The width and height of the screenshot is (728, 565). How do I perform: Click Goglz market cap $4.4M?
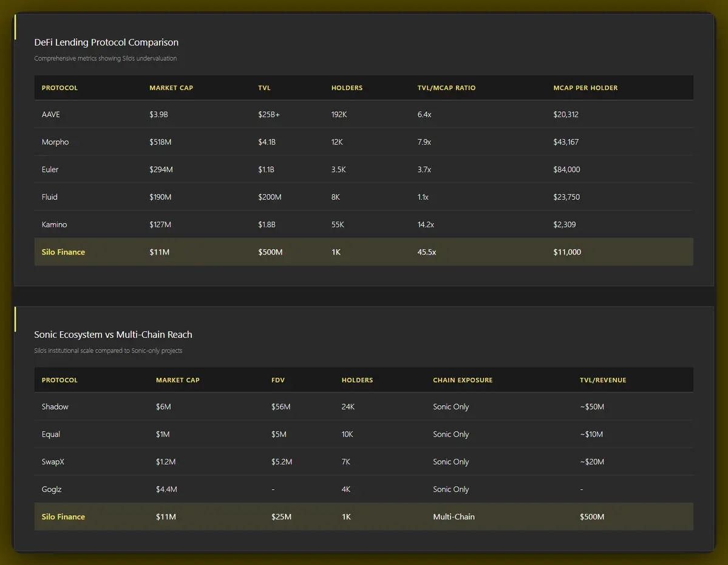coord(167,489)
